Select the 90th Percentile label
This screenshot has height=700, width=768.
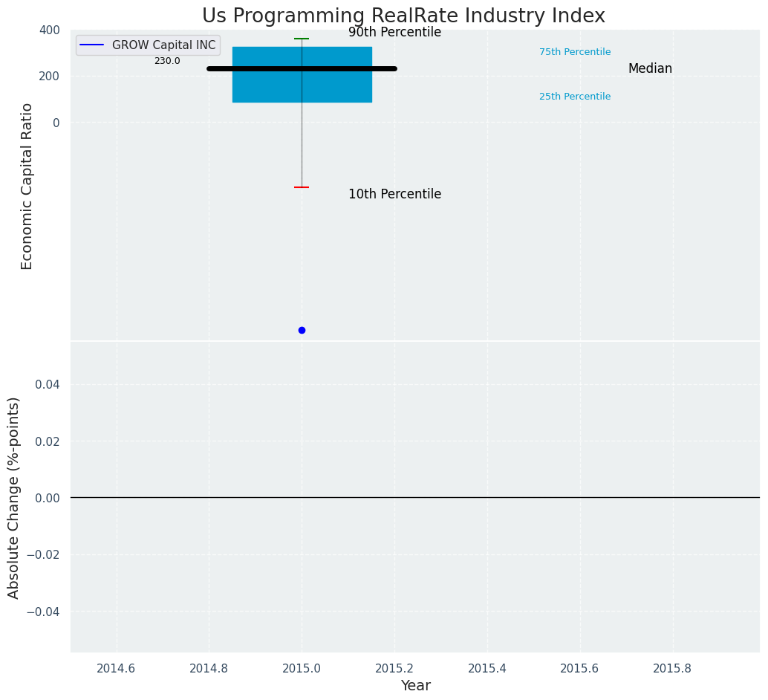coord(395,33)
